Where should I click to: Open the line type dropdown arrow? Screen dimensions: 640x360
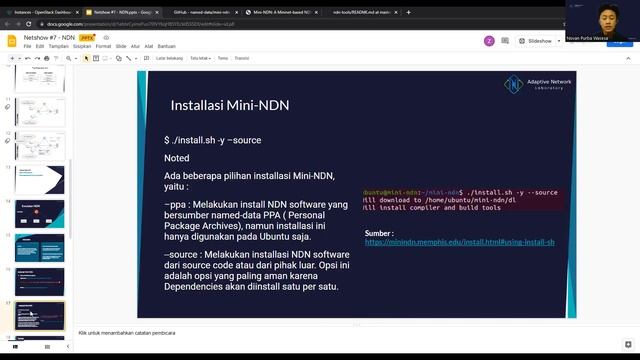click(x=136, y=58)
